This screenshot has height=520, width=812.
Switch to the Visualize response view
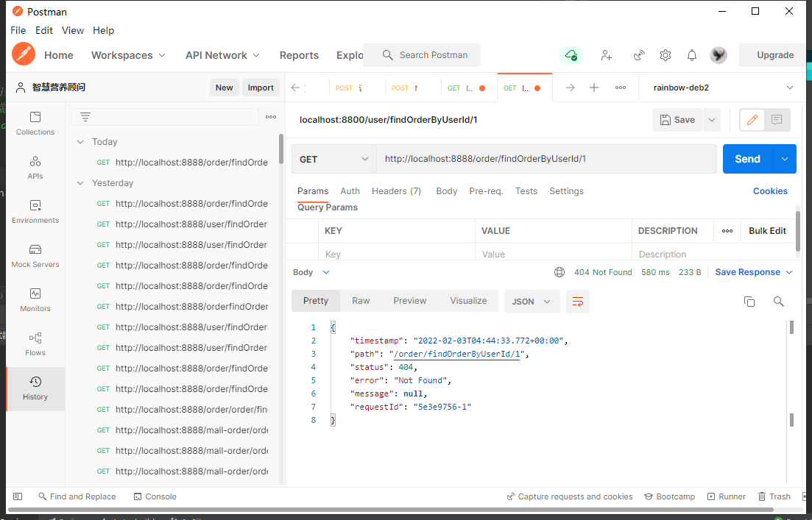pos(468,301)
